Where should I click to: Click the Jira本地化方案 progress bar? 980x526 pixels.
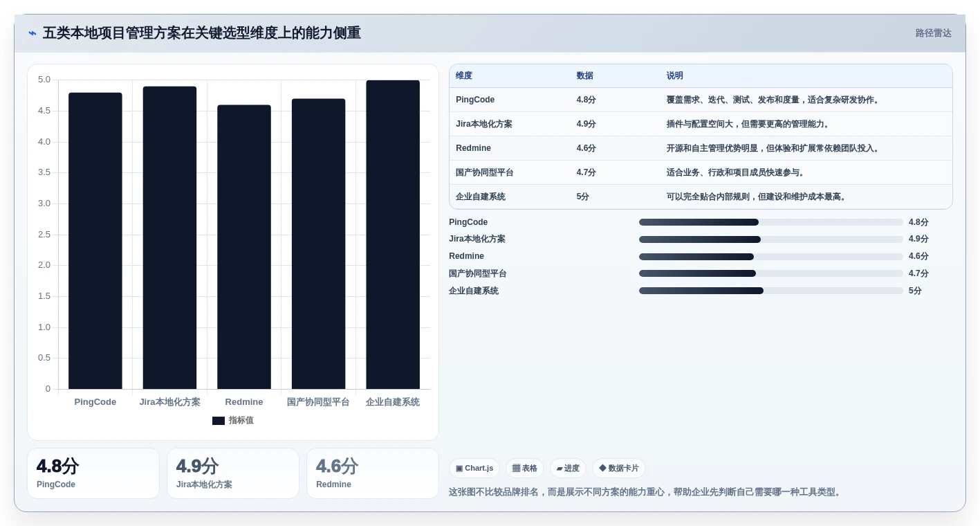[771, 239]
